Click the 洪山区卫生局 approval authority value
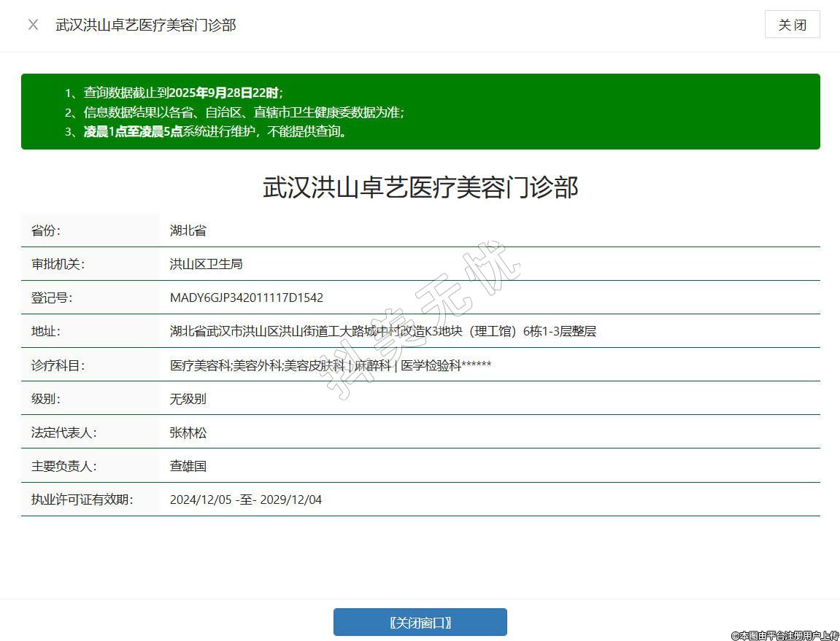Screen dimensions: 840x641 (206, 264)
